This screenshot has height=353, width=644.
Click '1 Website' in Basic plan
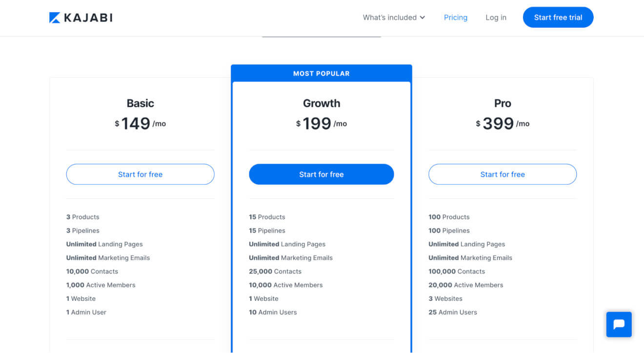tap(81, 299)
